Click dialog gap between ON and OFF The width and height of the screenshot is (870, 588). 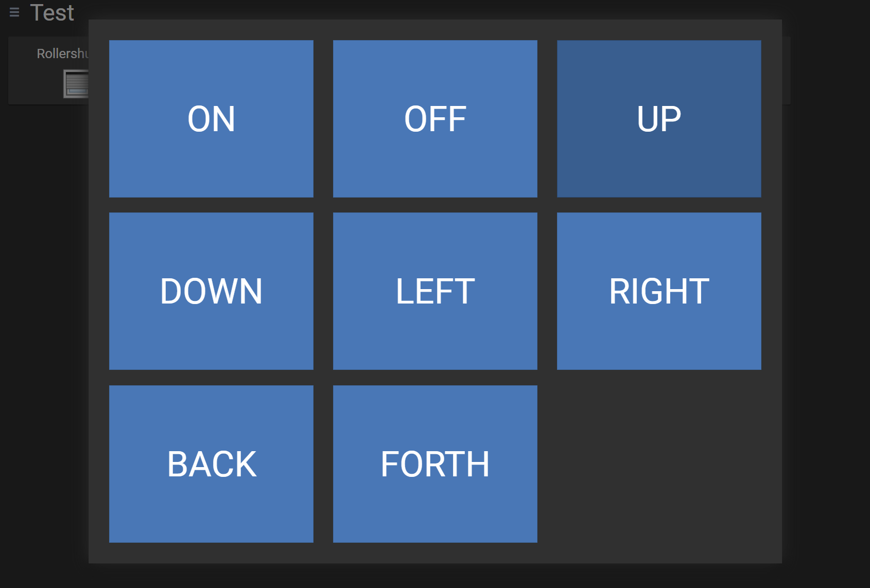coord(323,119)
